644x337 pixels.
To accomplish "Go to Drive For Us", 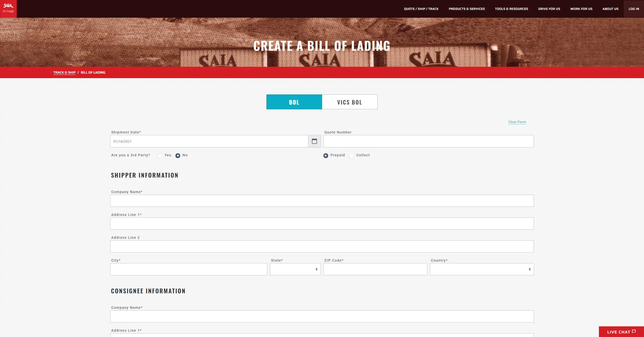I will (549, 9).
